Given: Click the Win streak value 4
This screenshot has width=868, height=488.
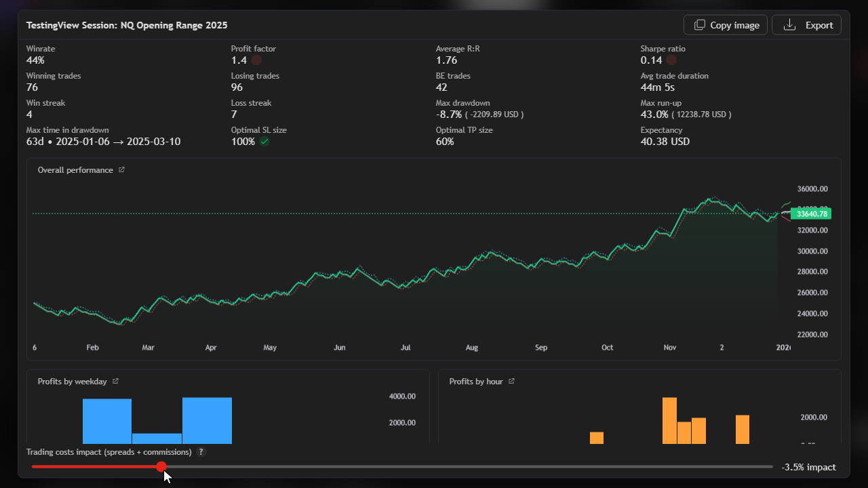Looking at the screenshot, I should [x=29, y=115].
